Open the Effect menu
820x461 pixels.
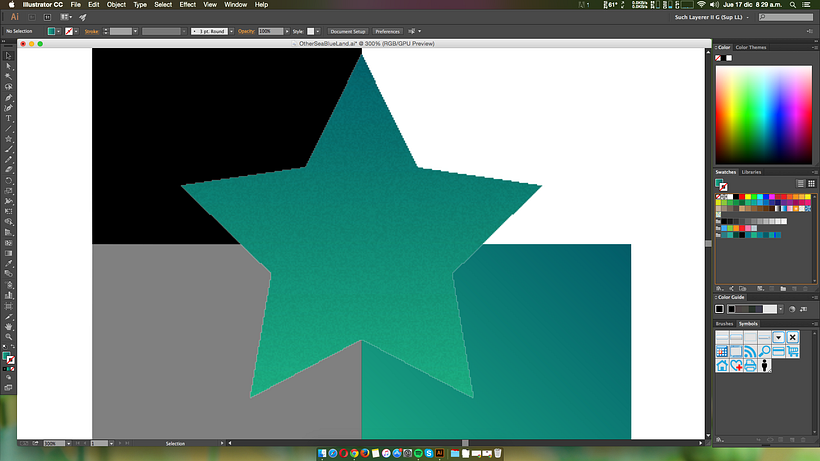click(188, 5)
